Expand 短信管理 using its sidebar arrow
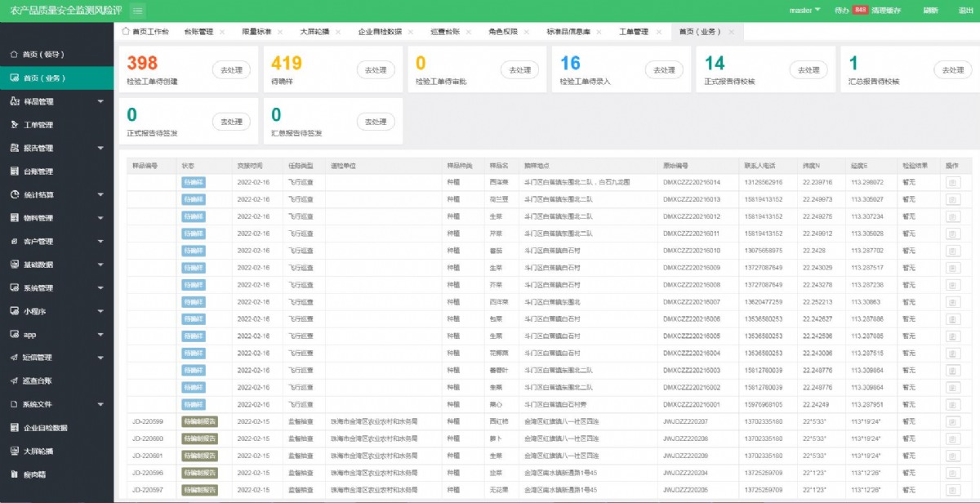The width and height of the screenshot is (980, 503). [100, 358]
